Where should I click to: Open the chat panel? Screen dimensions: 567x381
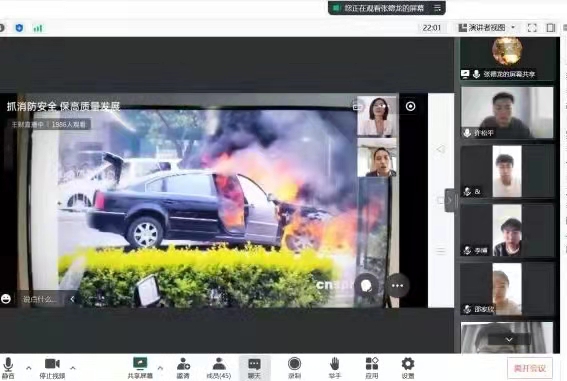254,367
